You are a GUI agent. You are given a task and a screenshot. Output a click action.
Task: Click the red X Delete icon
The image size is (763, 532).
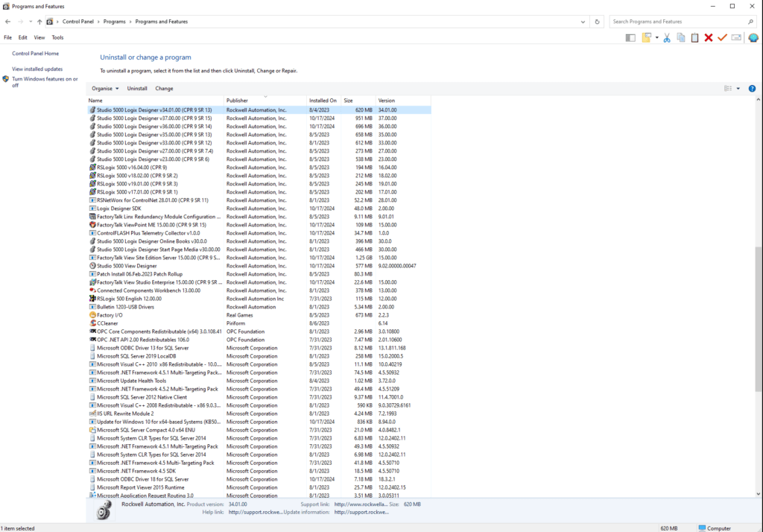(709, 37)
